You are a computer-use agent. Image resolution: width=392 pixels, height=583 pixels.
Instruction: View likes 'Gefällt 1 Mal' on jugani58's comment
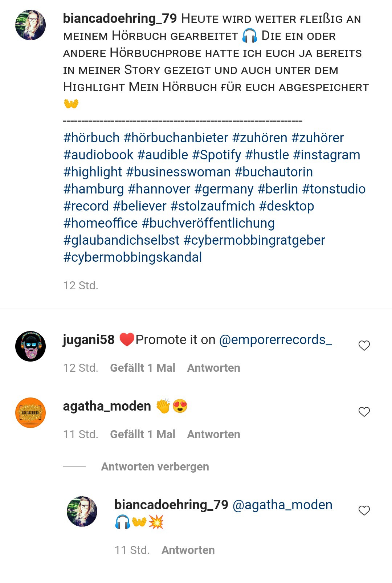point(143,368)
